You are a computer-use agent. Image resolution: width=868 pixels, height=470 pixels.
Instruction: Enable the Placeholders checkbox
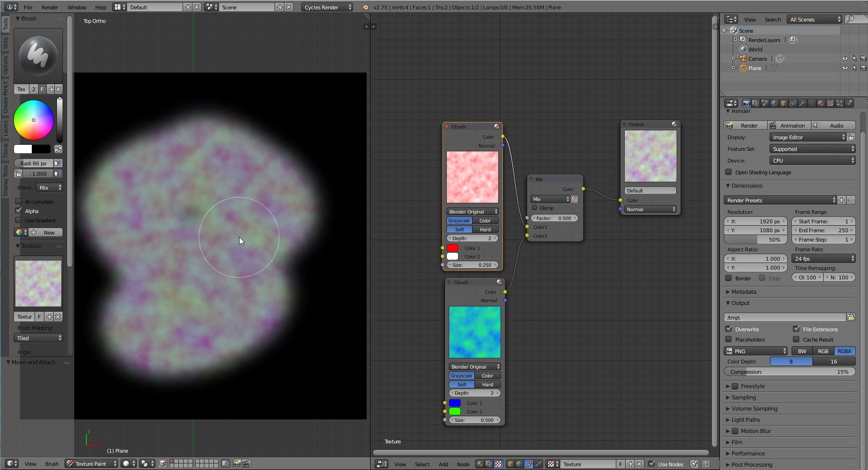(728, 339)
